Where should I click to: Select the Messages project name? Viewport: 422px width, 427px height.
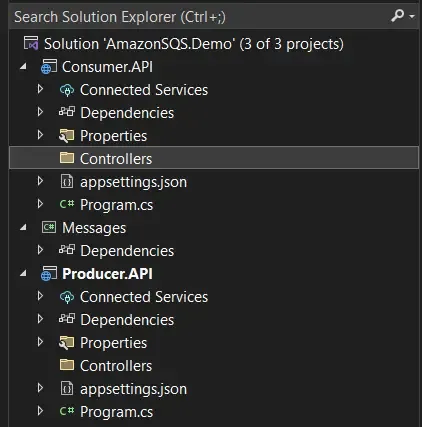point(94,228)
